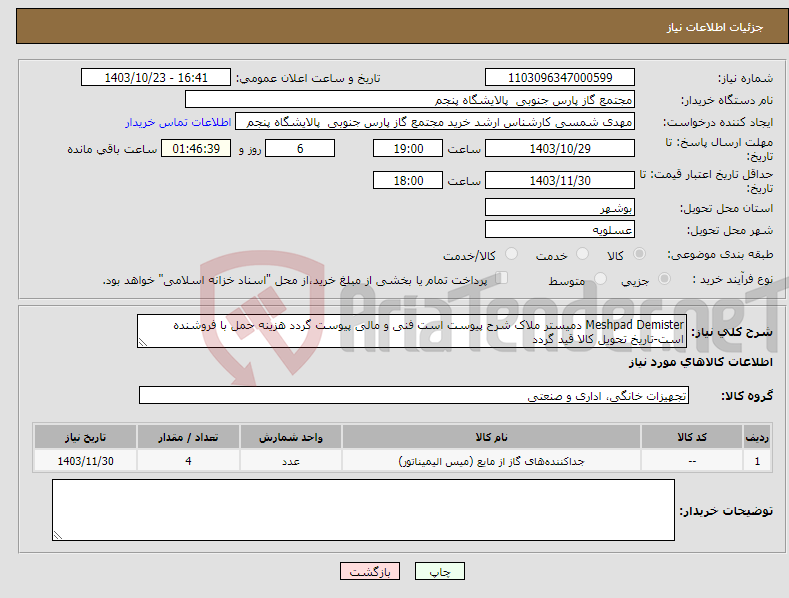This screenshot has height=598, width=789.
Task: Click the unit cell عدد
Action: (x=291, y=461)
